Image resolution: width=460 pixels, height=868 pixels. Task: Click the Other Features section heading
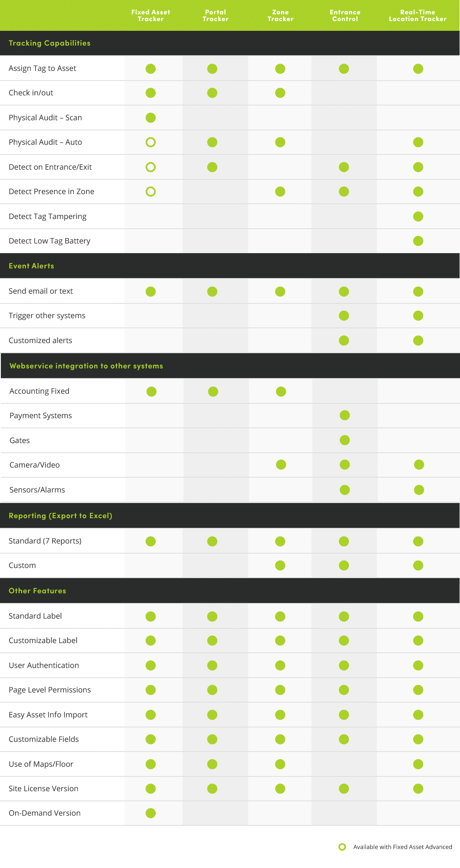coord(38,591)
